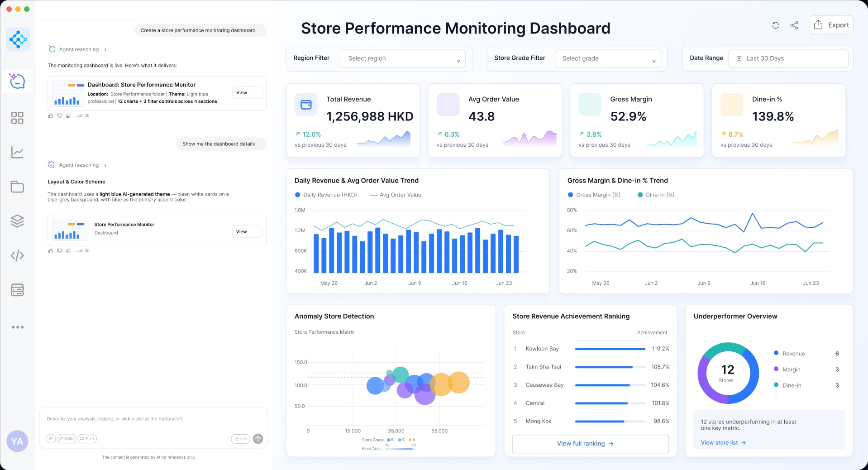Click the 1,256,988 HKD revenue value
The width and height of the screenshot is (868, 470).
point(370,117)
